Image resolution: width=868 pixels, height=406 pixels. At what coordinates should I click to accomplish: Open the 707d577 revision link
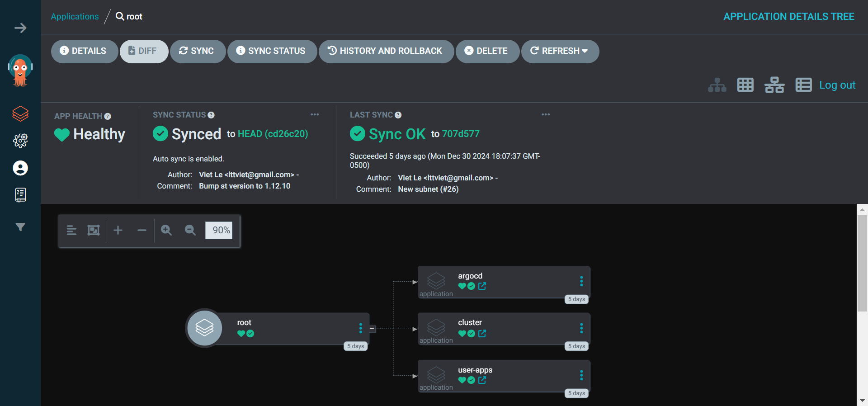point(461,134)
